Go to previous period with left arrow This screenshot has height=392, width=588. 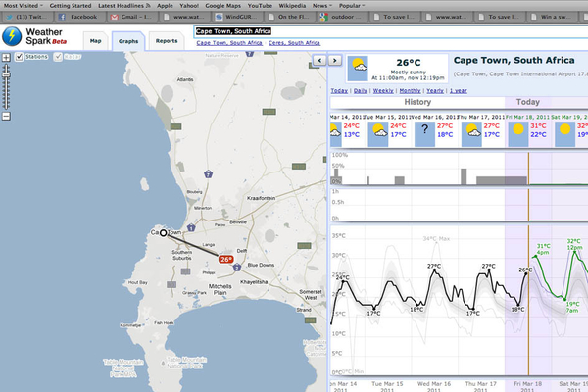319,60
